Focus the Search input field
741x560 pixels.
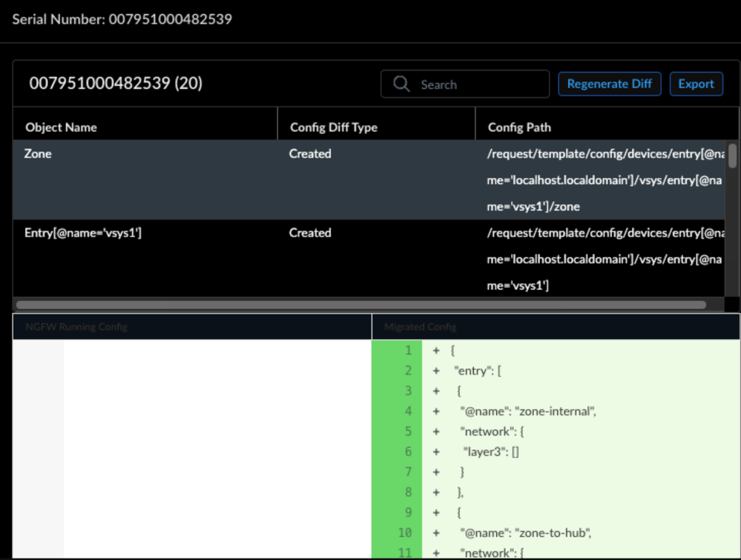465,84
